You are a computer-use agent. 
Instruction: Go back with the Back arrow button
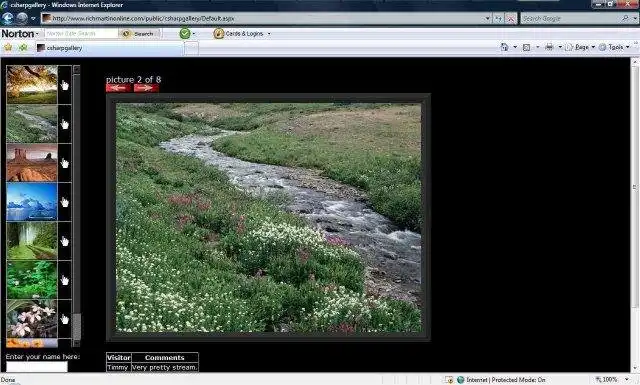coord(8,18)
